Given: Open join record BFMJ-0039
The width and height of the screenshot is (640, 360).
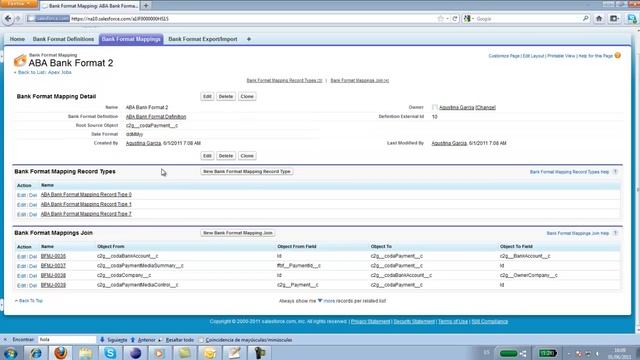Looking at the screenshot, I should click(53, 285).
